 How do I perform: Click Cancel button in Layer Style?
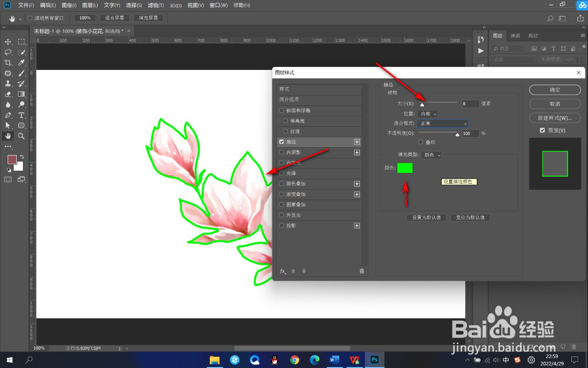555,104
